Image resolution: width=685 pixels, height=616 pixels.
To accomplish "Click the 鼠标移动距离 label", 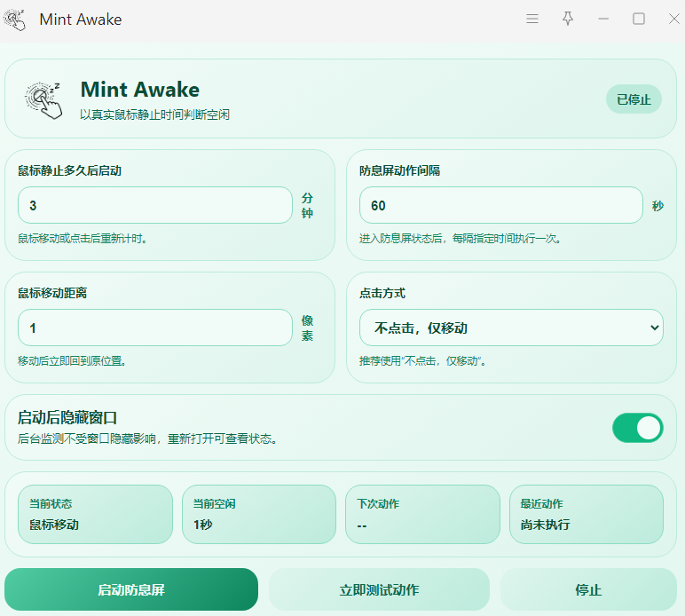I will click(x=52, y=293).
